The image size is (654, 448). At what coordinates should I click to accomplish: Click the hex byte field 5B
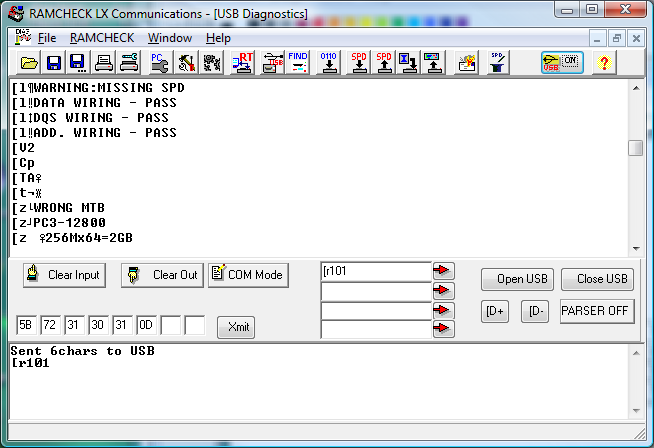coord(26,325)
